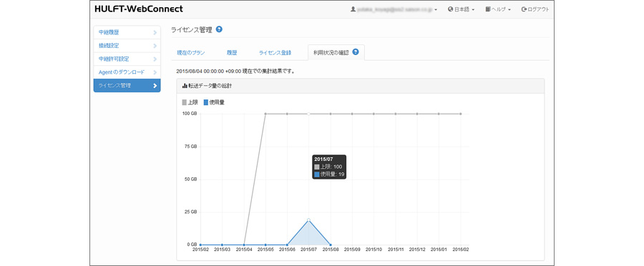The width and height of the screenshot is (644, 266).
Task: Open the user account dropdown
Action: tap(394, 9)
